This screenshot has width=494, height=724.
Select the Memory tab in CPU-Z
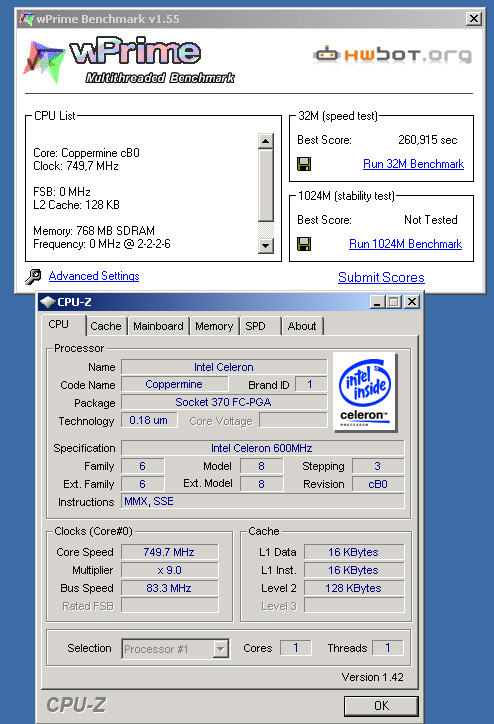[214, 326]
